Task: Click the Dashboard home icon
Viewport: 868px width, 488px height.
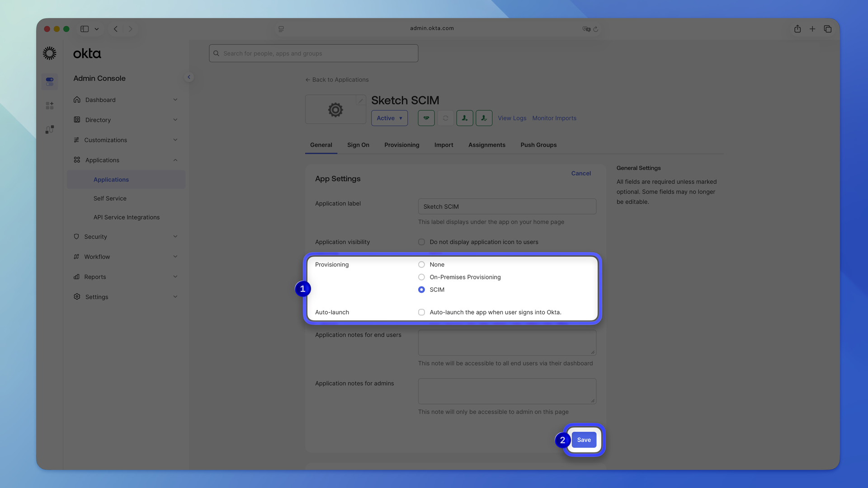Action: click(77, 100)
